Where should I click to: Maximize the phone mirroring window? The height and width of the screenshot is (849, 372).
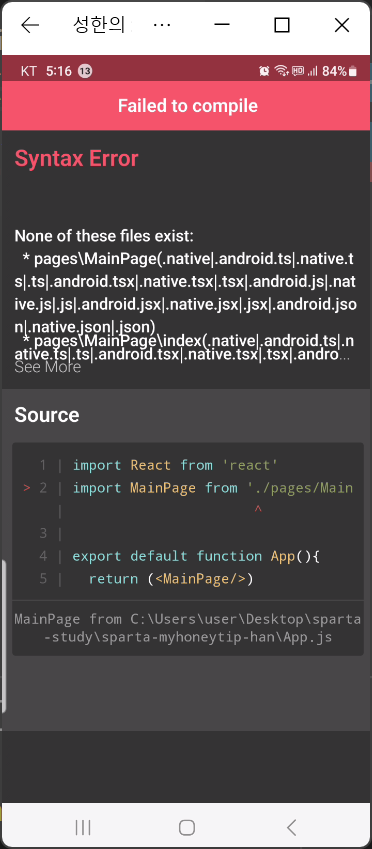pyautogui.click(x=282, y=25)
